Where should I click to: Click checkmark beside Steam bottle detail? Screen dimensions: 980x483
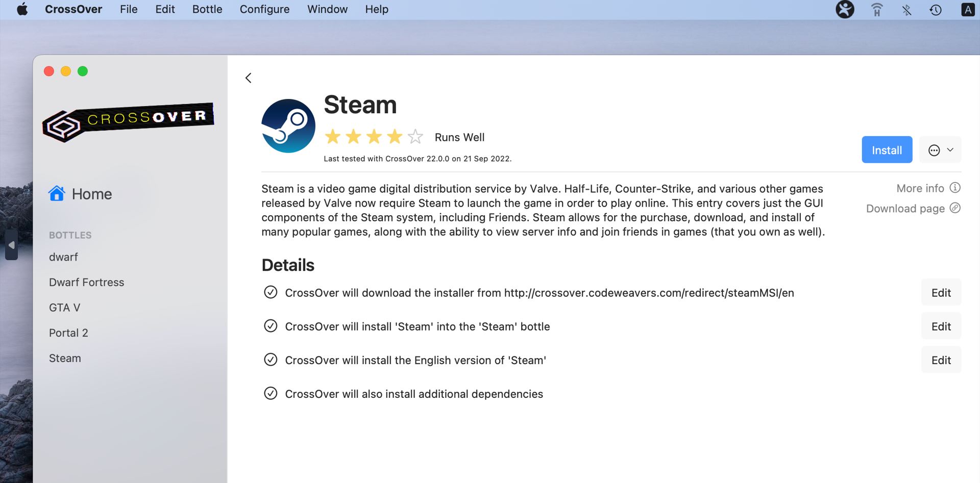pos(271,326)
